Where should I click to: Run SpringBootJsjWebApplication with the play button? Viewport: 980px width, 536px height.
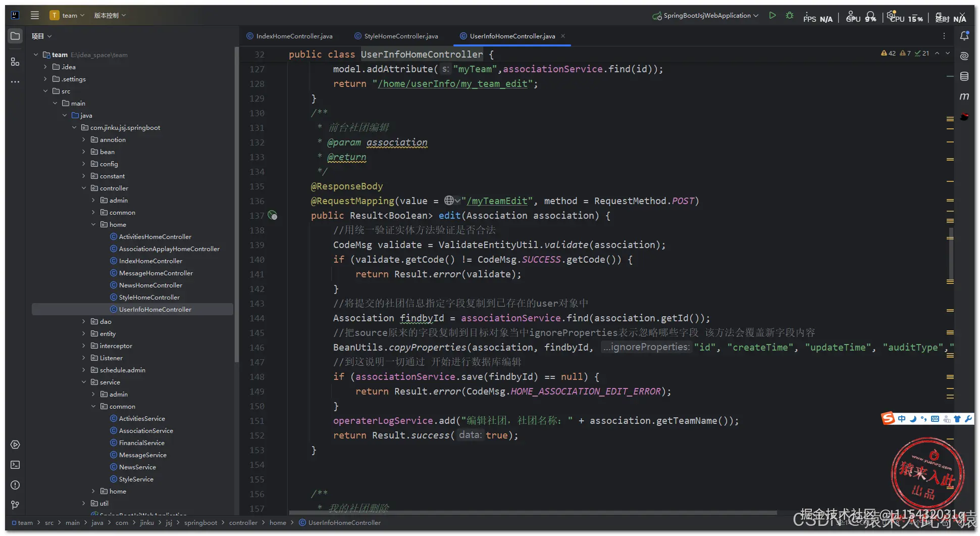772,15
